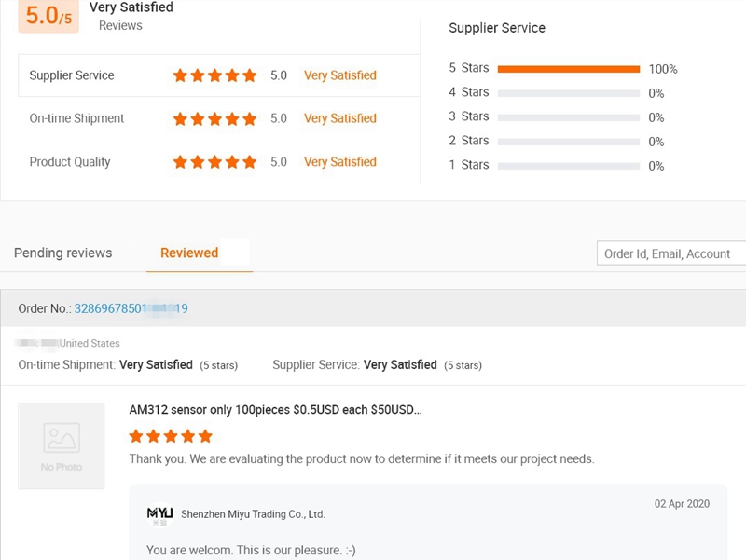Click the 5.0/5 overall score badge
This screenshot has height=560, width=746.
48,16
